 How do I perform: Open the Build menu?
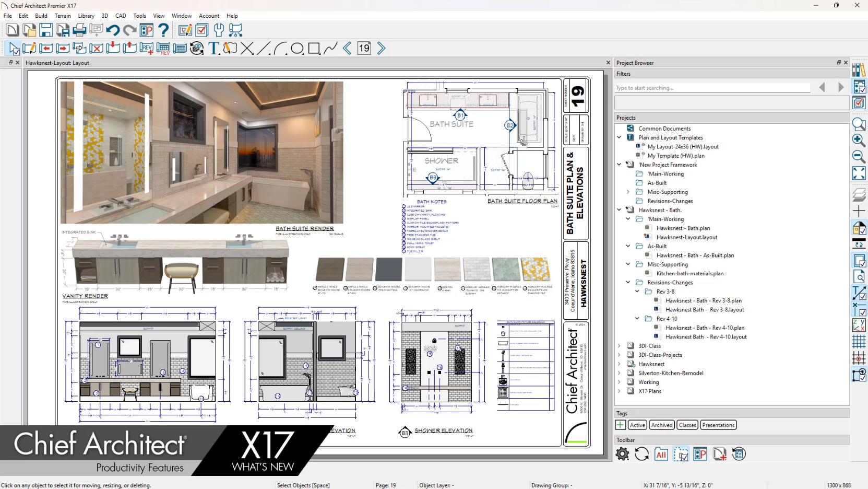coord(41,16)
